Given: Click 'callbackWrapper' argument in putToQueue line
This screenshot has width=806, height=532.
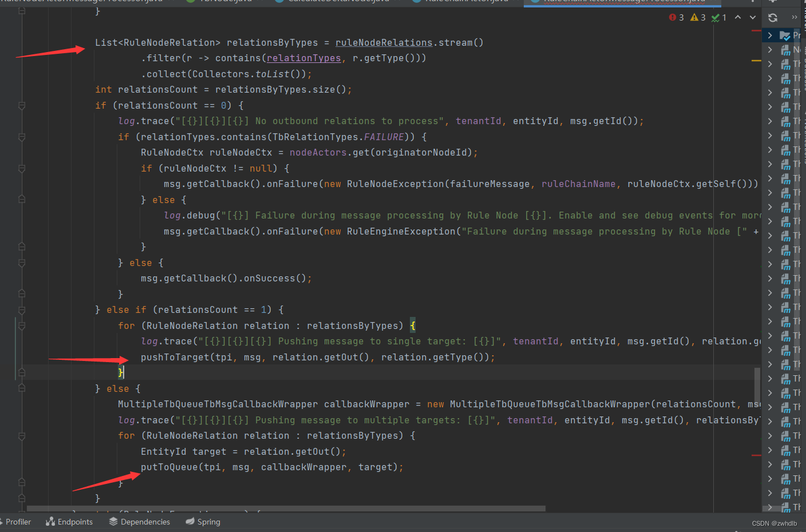Looking at the screenshot, I should coord(304,467).
